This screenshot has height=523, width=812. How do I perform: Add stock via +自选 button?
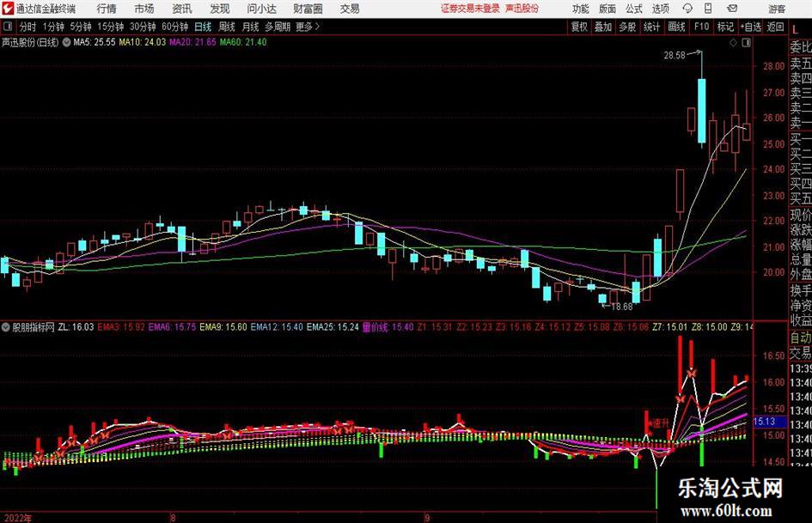tap(750, 27)
